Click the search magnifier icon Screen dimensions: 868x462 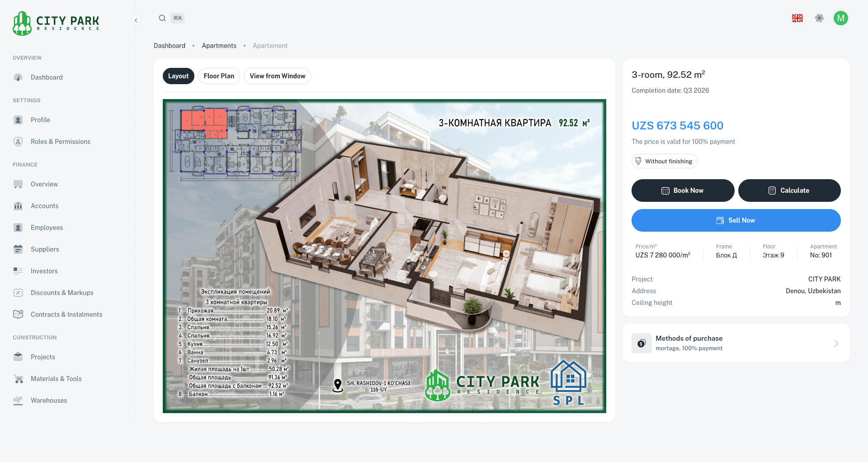click(x=162, y=18)
